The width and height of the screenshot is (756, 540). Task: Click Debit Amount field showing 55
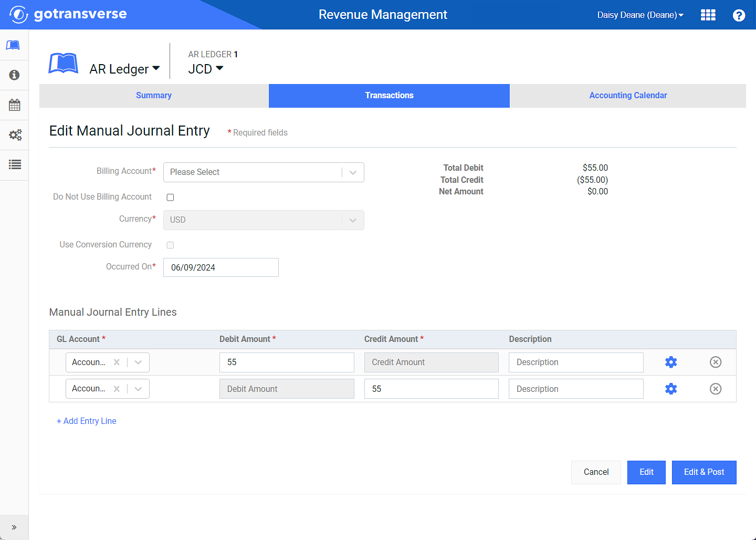[287, 362]
